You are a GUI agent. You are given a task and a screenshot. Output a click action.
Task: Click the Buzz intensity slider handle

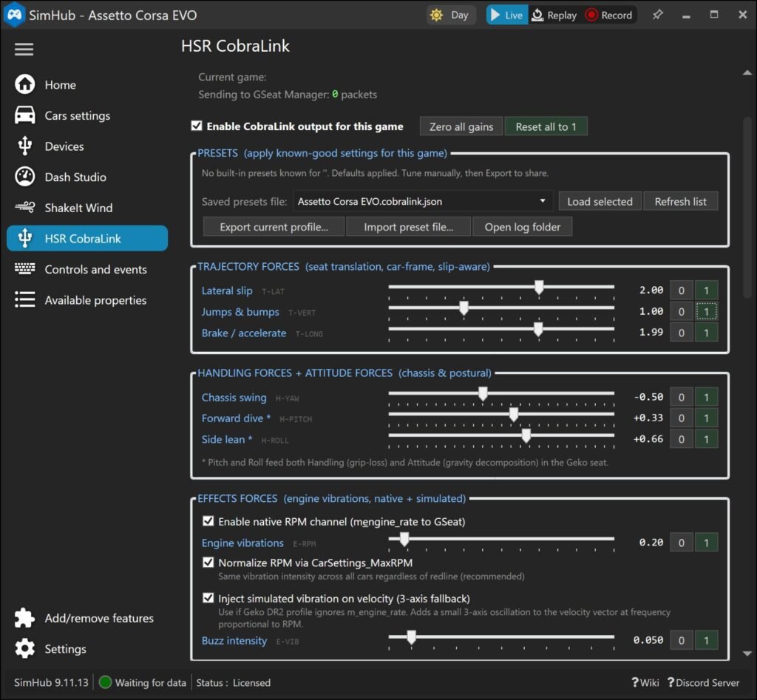411,637
